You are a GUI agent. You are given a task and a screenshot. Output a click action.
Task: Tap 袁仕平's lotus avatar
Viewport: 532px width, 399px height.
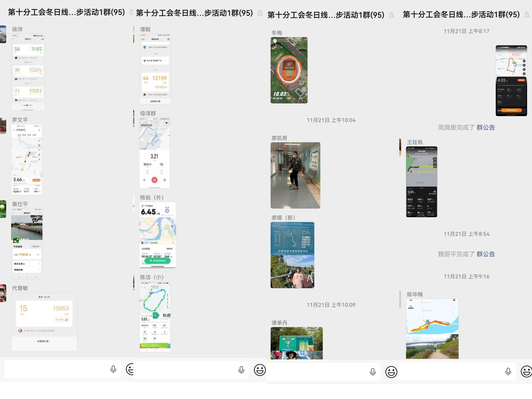(x=3, y=209)
